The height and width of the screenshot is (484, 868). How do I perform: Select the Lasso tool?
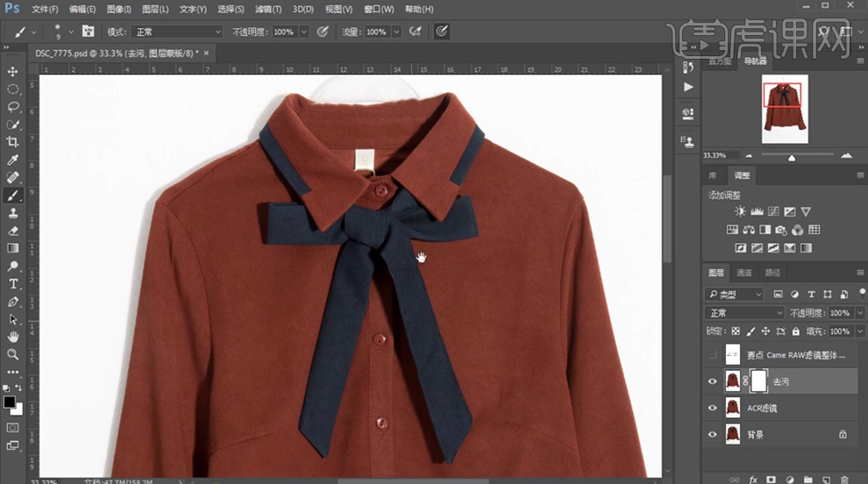13,107
